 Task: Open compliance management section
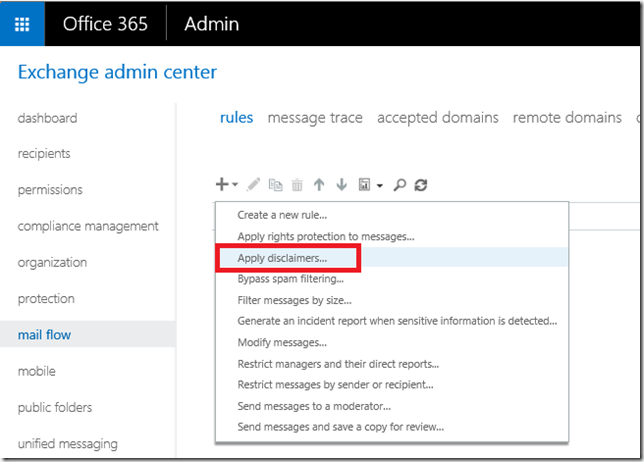[x=88, y=226]
